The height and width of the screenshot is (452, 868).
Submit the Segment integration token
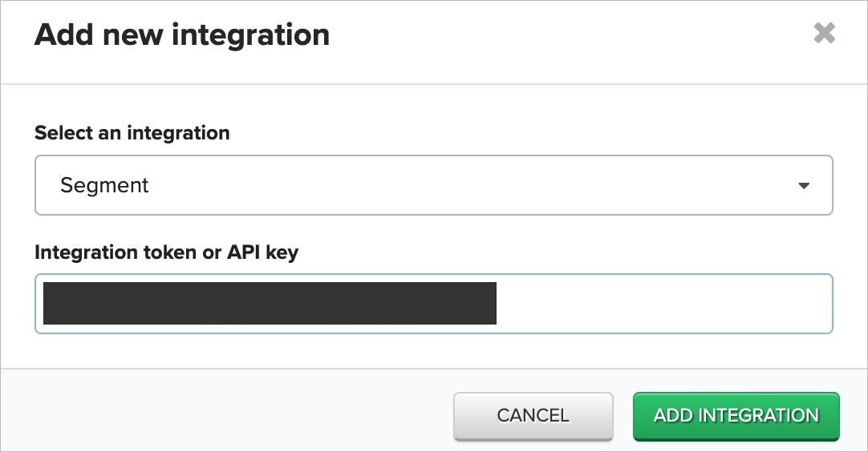[736, 416]
